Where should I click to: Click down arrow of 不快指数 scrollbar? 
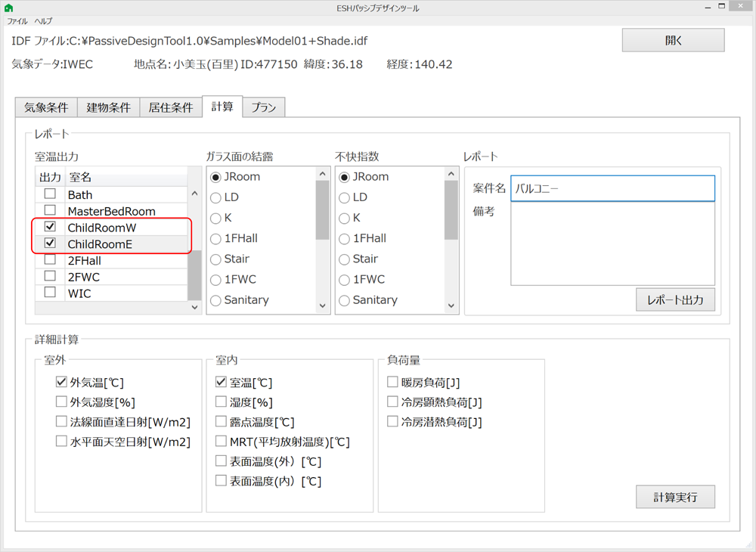(x=451, y=305)
